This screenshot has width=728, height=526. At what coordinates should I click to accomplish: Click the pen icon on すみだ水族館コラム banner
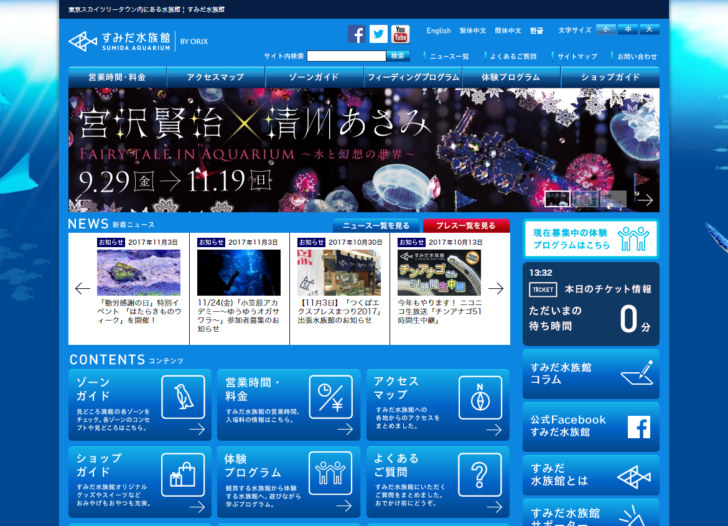pyautogui.click(x=638, y=372)
